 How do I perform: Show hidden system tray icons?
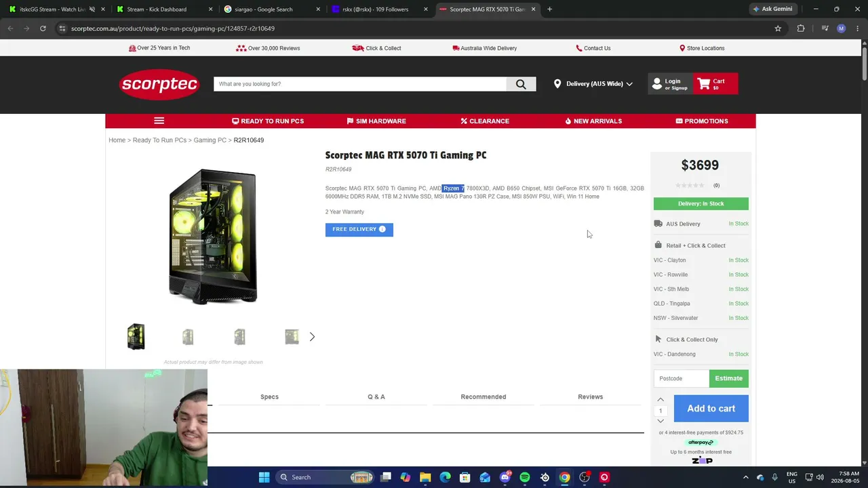746,477
